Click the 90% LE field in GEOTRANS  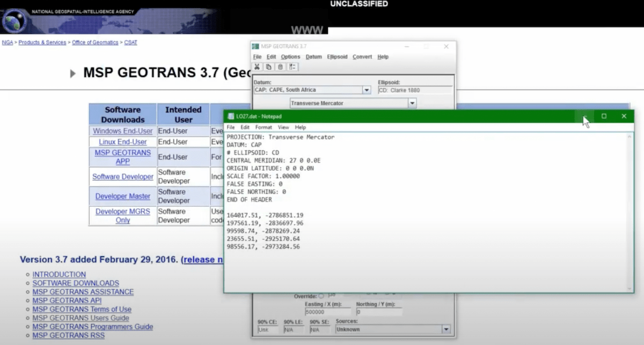pyautogui.click(x=294, y=329)
